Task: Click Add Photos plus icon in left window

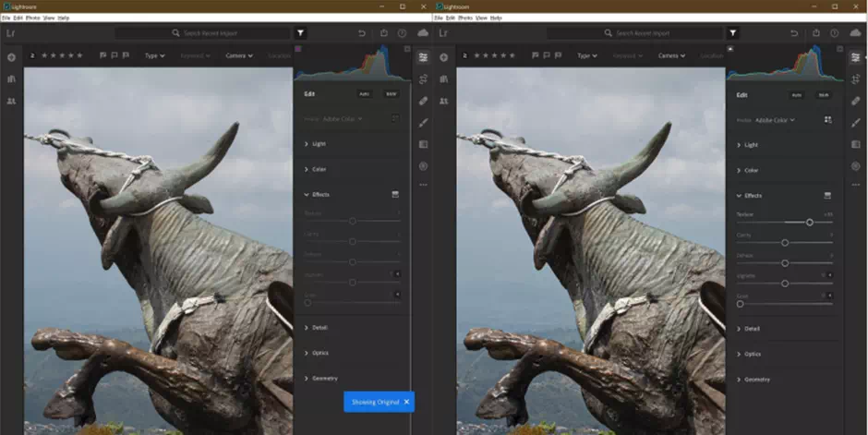Action: [x=11, y=57]
